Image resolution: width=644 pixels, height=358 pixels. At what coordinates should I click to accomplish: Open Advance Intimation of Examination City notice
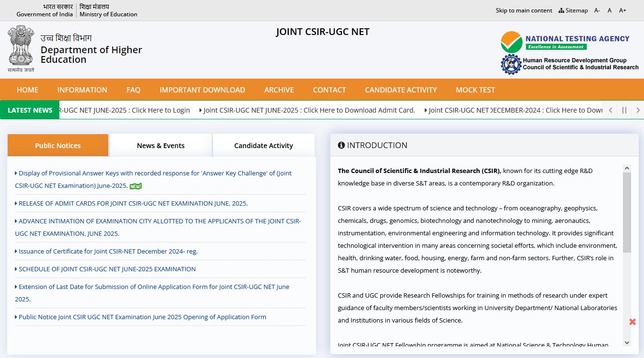point(158,227)
